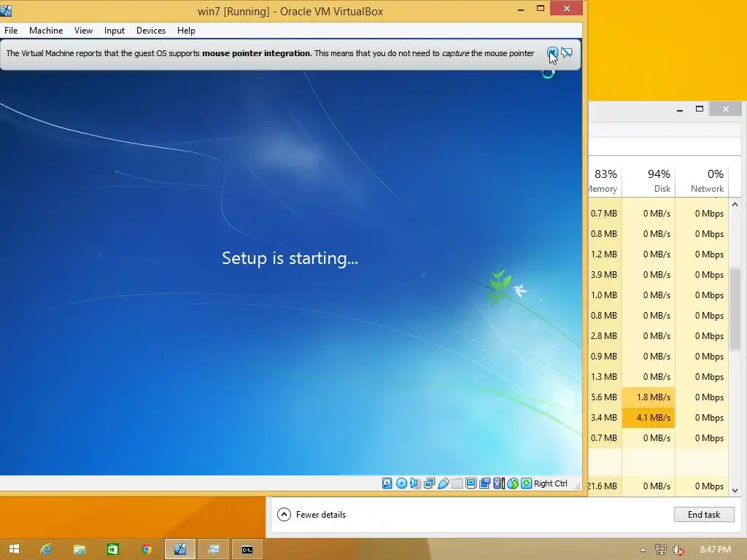Select the 1.8 MB/s disk cell
747x560 pixels.
(x=649, y=397)
